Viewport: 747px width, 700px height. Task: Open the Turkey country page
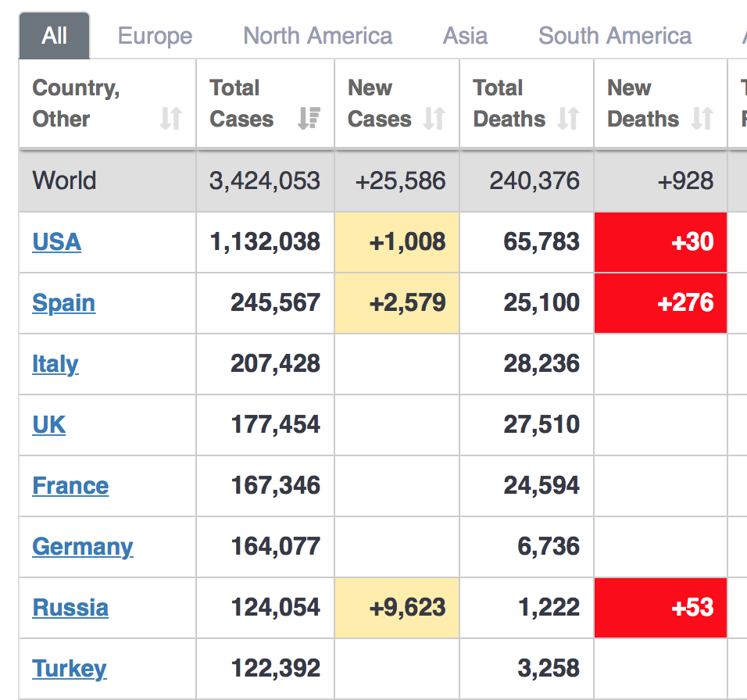[x=69, y=669]
